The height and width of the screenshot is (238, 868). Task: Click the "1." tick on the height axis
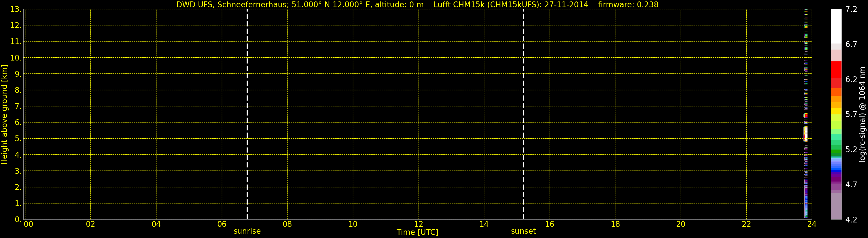pos(18,204)
